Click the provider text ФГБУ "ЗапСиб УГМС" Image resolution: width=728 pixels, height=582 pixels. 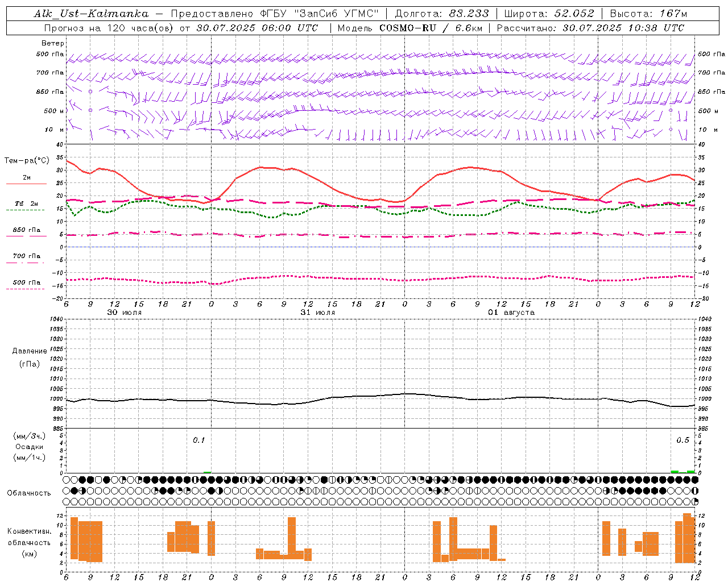pos(319,14)
